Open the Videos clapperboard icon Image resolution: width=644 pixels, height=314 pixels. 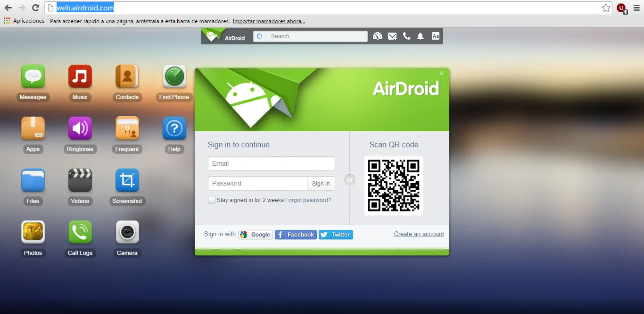(80, 180)
